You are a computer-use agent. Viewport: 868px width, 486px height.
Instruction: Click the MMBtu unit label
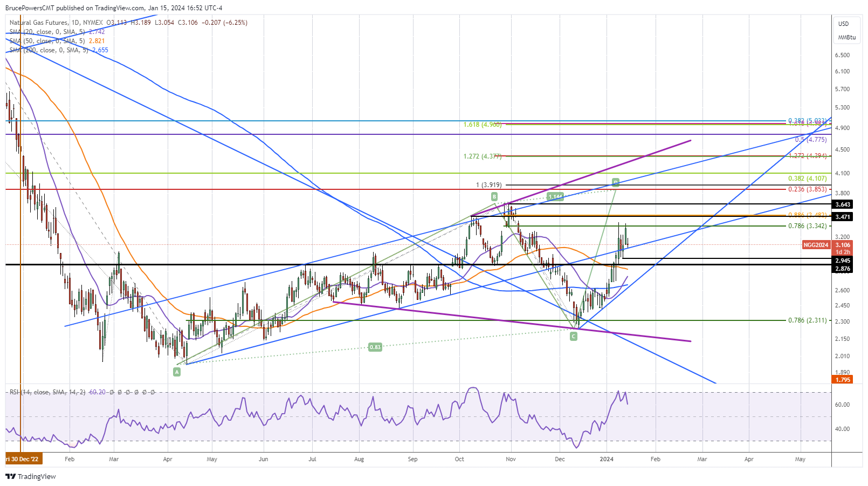pyautogui.click(x=847, y=37)
